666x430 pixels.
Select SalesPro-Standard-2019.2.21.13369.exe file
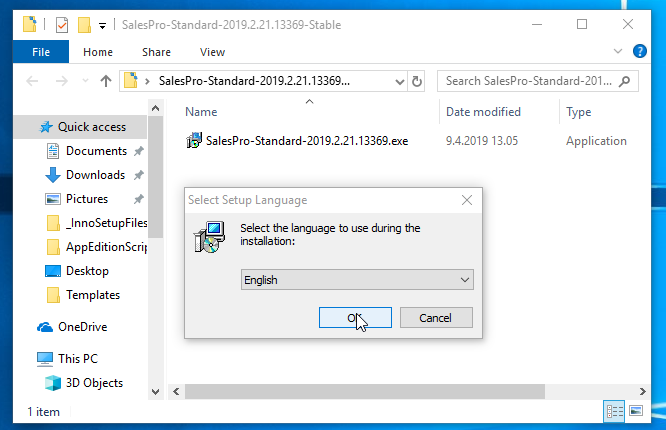pyautogui.click(x=307, y=141)
